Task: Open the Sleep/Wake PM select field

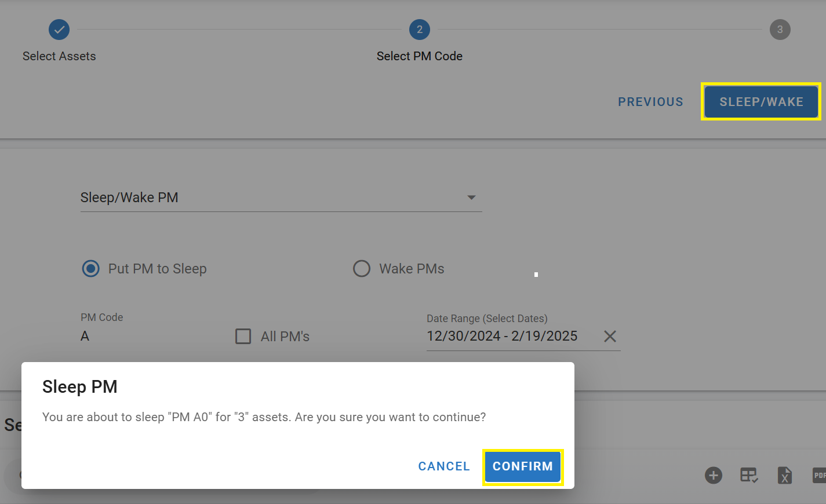Action: tap(272, 198)
